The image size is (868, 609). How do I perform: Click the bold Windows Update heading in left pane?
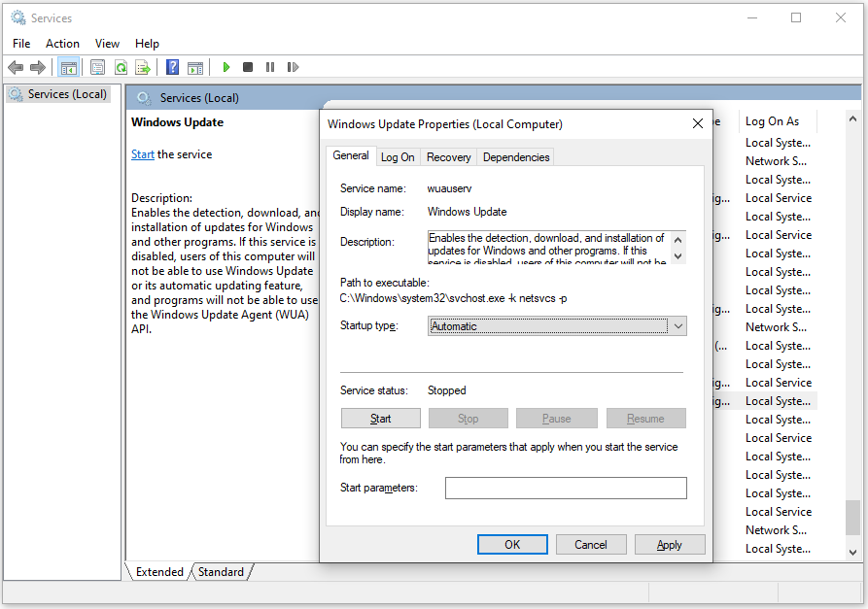(177, 122)
